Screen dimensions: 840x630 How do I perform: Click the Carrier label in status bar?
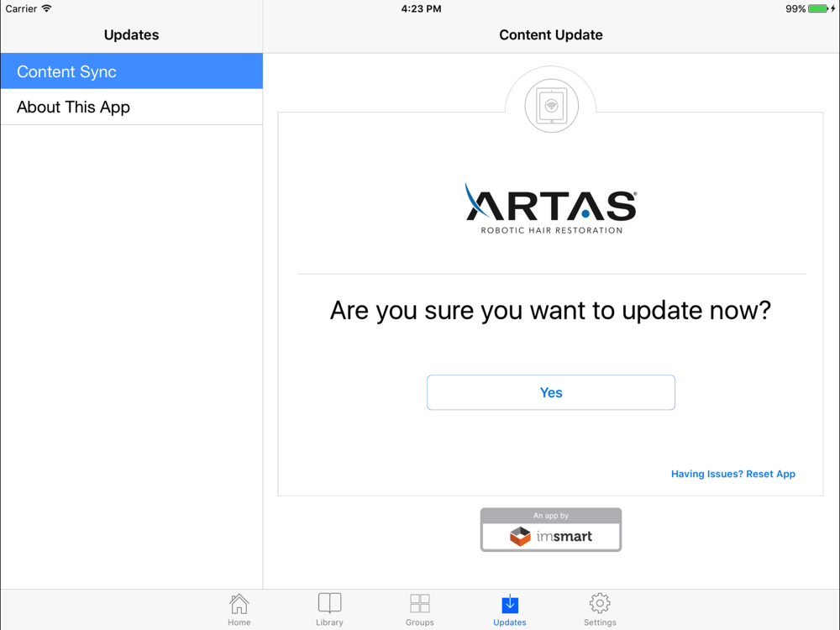21,8
